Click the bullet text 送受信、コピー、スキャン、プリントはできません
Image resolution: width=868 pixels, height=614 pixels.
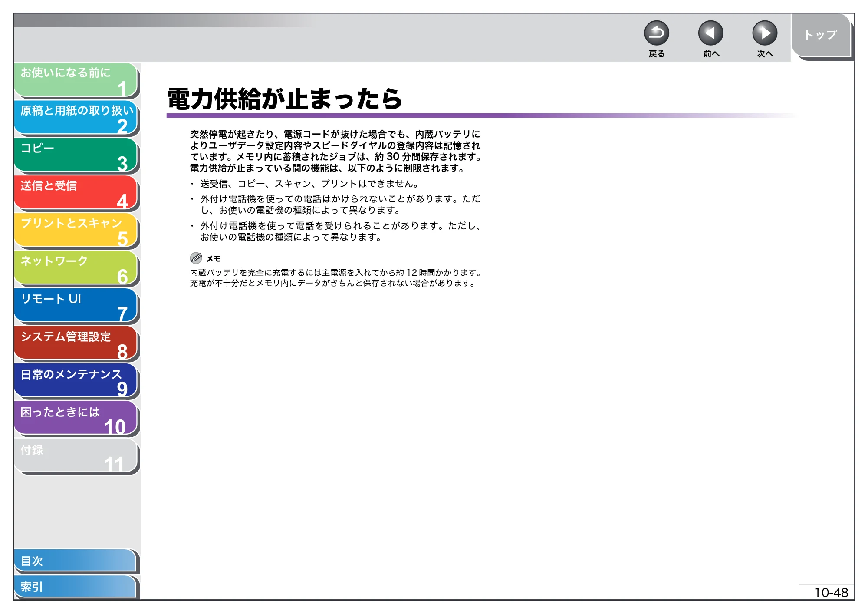[x=309, y=184]
